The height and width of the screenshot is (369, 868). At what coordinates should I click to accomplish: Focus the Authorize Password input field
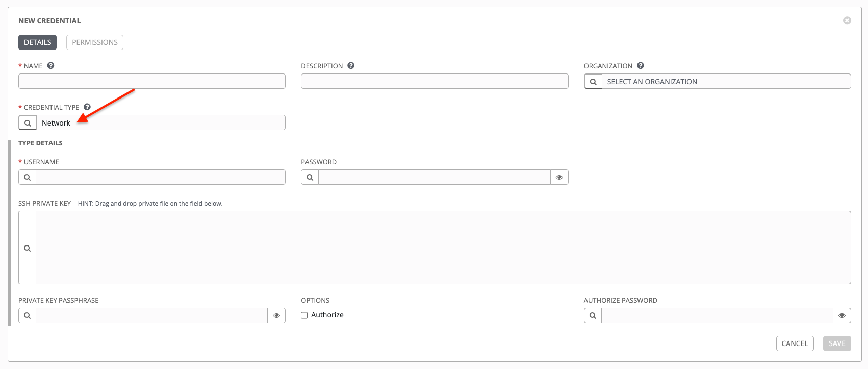[x=717, y=316]
